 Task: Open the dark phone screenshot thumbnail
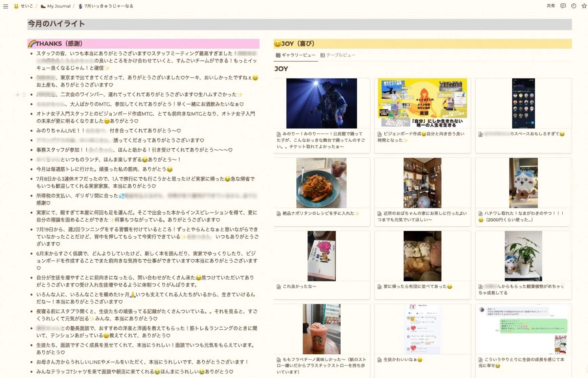click(x=523, y=103)
